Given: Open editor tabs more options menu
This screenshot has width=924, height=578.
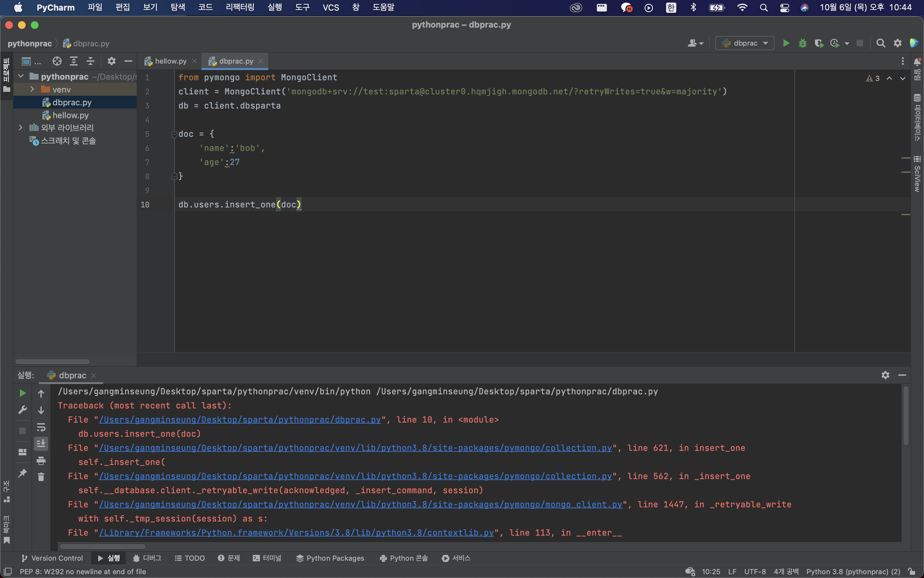Looking at the screenshot, I should coord(903,61).
